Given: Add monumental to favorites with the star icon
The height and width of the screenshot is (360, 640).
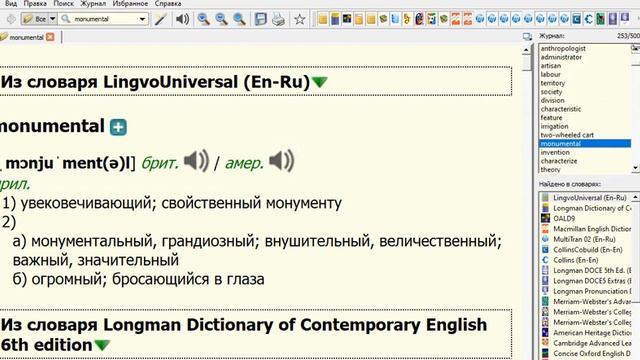Looking at the screenshot, I should tap(300, 19).
